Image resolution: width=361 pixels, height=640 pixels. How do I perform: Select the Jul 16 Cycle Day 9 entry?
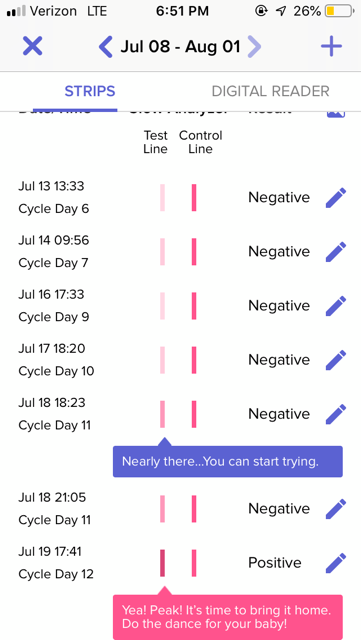pyautogui.click(x=180, y=306)
